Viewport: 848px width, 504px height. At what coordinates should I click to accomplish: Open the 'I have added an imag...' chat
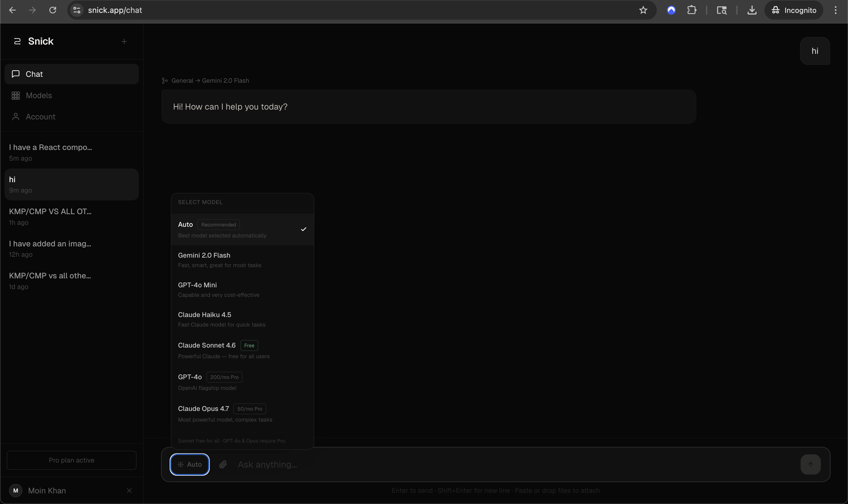point(72,249)
